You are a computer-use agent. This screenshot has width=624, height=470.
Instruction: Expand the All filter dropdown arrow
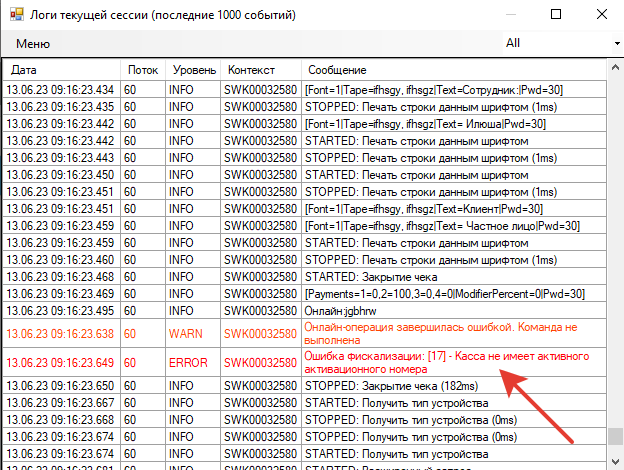616,44
